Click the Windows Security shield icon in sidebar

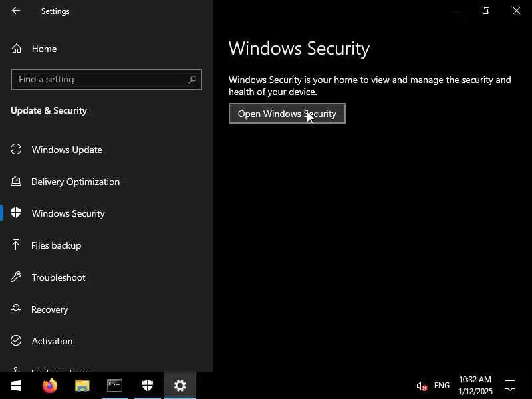15,213
